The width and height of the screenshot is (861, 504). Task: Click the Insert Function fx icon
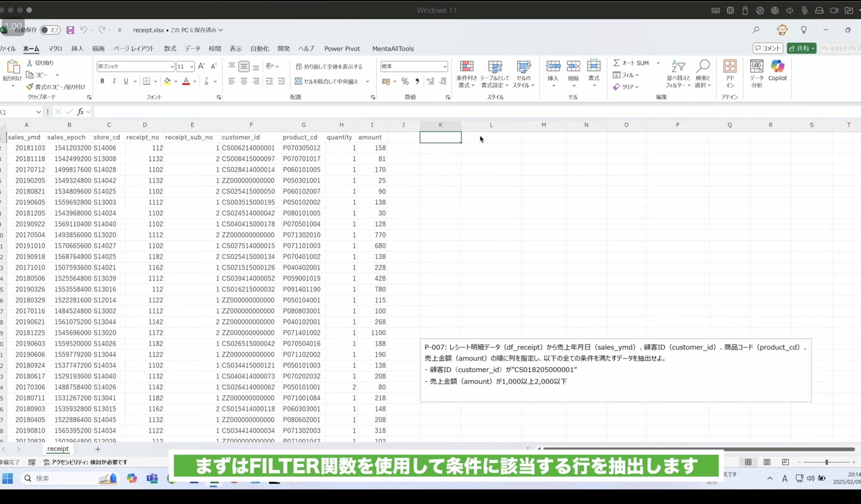coord(80,112)
